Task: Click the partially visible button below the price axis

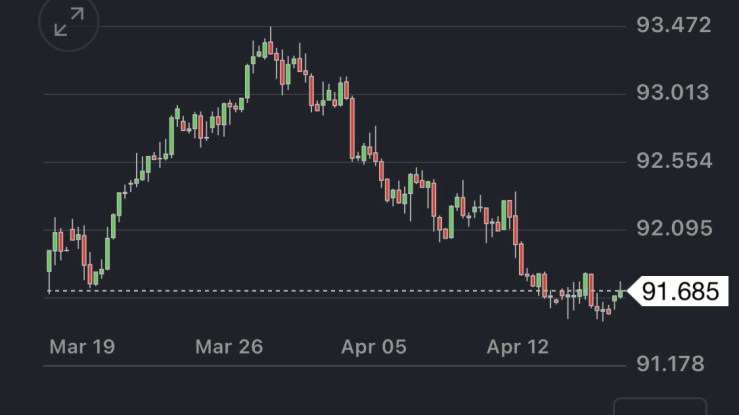Action: [658, 407]
